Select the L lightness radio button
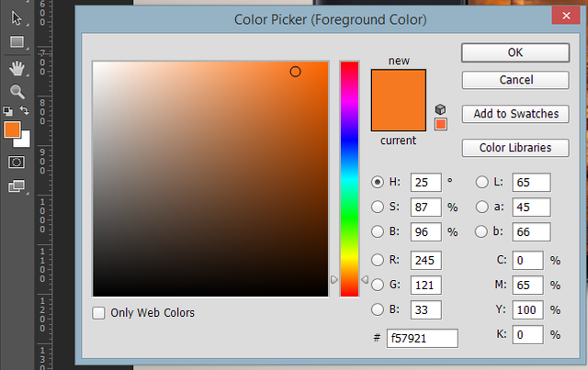This screenshot has width=588, height=370. click(481, 182)
